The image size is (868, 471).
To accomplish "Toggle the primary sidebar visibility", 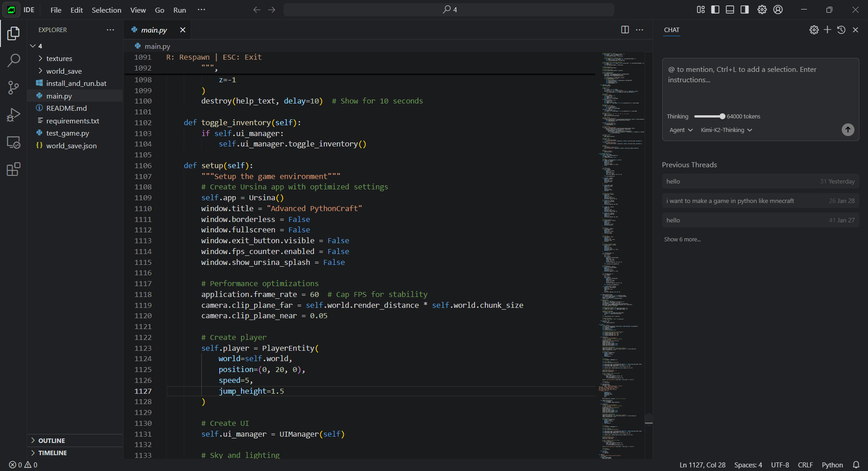I will pyautogui.click(x=715, y=9).
